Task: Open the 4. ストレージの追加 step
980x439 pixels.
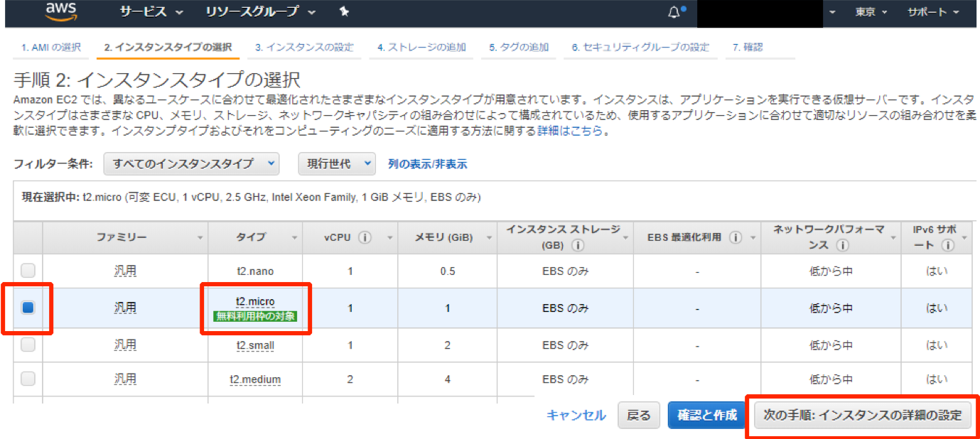Action: tap(422, 48)
